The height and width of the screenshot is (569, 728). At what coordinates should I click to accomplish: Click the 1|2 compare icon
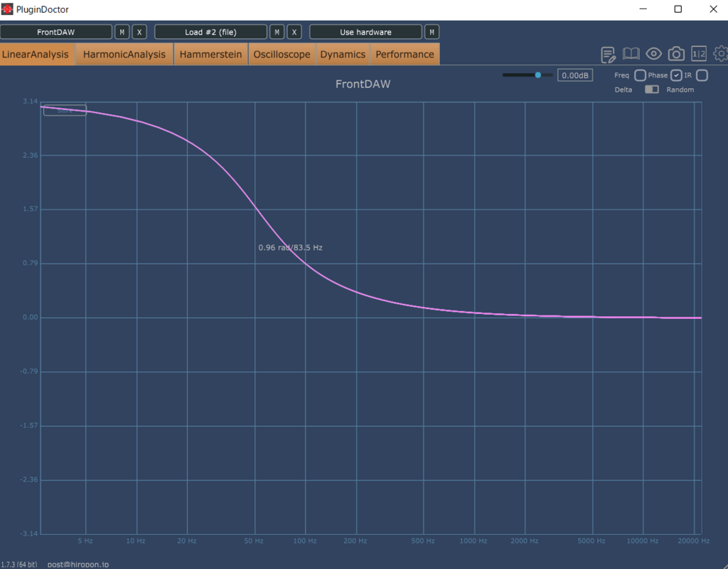click(699, 54)
